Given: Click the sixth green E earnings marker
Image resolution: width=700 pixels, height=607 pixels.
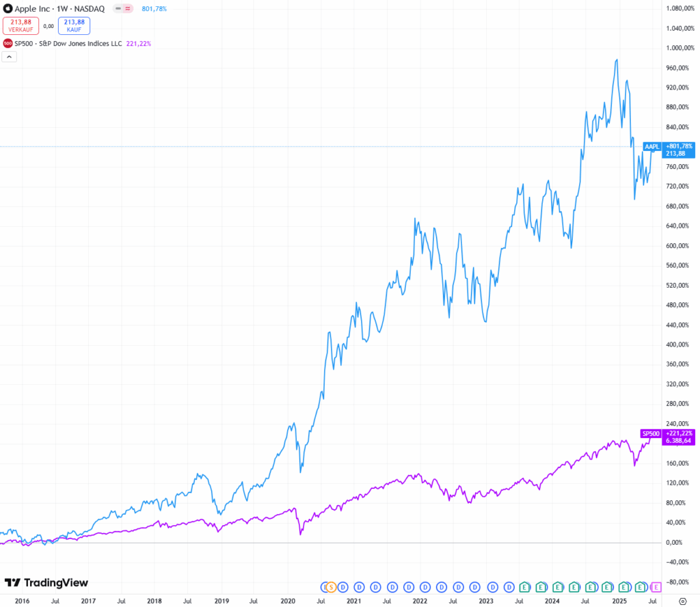Looking at the screenshot, I should tap(607, 587).
